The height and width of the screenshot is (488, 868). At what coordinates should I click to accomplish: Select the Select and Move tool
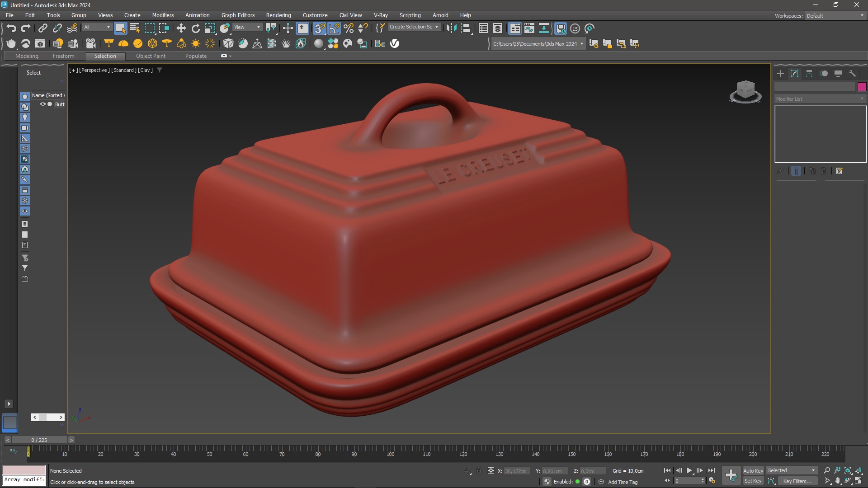(181, 28)
